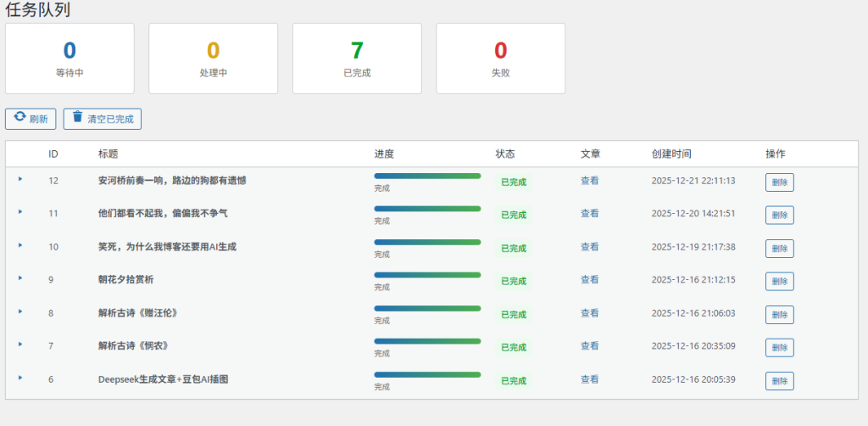Click progress bar of task ID 12

tap(427, 176)
